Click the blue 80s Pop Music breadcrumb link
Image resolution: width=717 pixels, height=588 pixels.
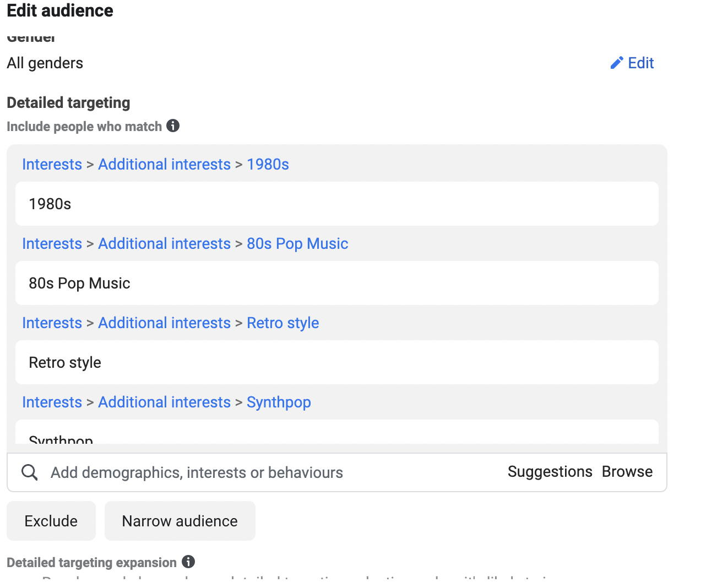pyautogui.click(x=297, y=244)
